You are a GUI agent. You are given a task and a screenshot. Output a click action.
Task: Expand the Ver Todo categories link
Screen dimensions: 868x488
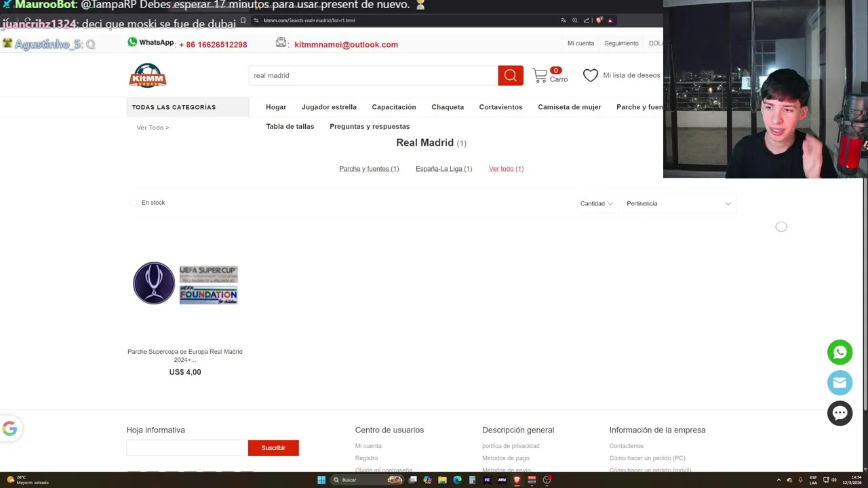click(x=153, y=127)
